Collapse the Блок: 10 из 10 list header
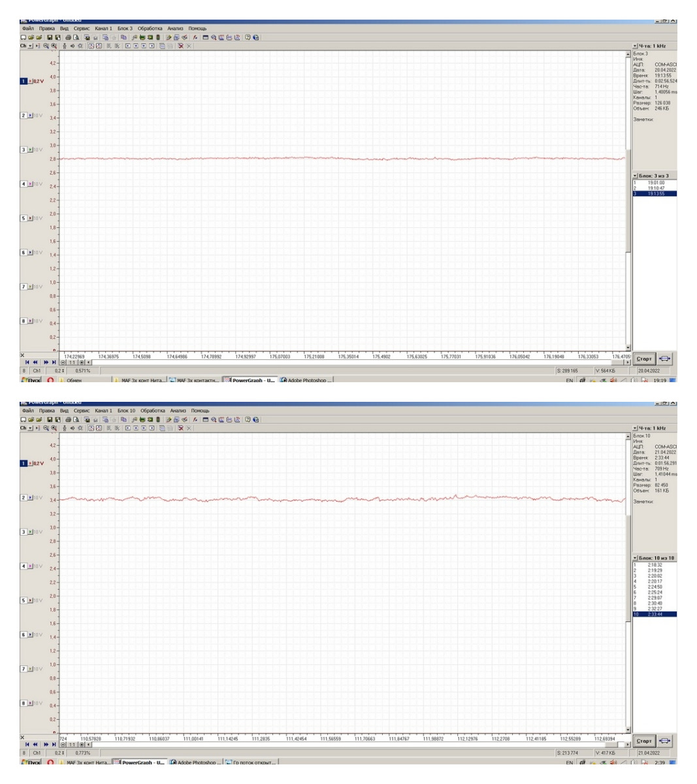The height and width of the screenshot is (784, 697). click(635, 558)
